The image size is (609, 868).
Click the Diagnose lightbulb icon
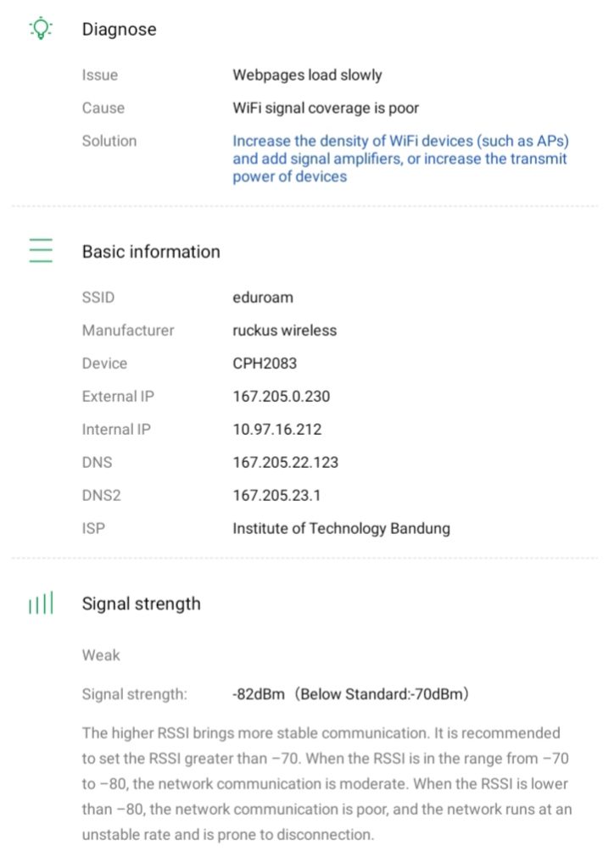(41, 29)
